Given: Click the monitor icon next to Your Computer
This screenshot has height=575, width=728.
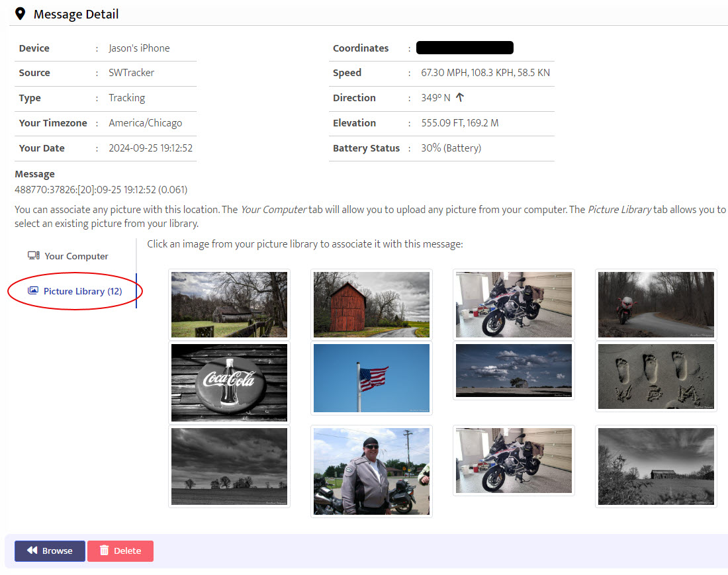Looking at the screenshot, I should point(33,256).
